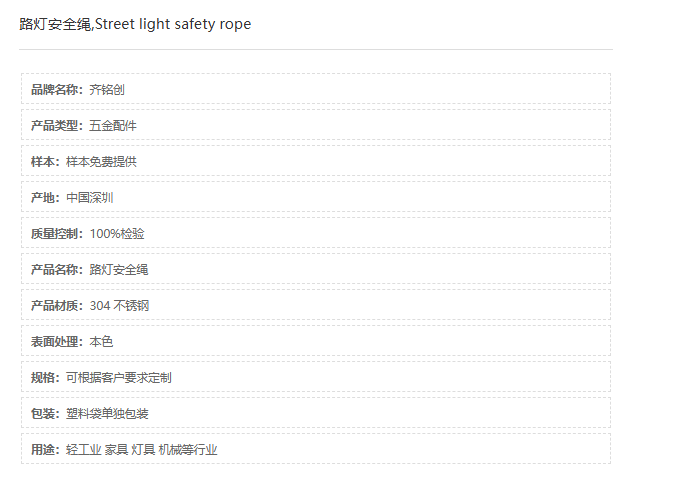Click the 用途 field label

click(45, 450)
